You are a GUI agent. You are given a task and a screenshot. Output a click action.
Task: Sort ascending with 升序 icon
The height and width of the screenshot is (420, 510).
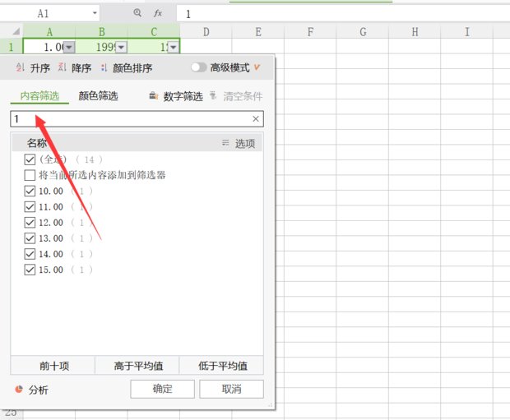coord(21,67)
